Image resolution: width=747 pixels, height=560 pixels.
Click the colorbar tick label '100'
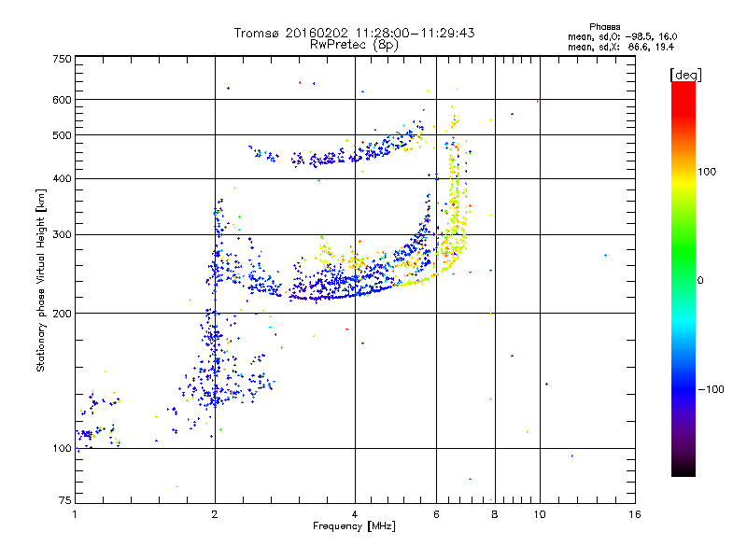pos(707,172)
